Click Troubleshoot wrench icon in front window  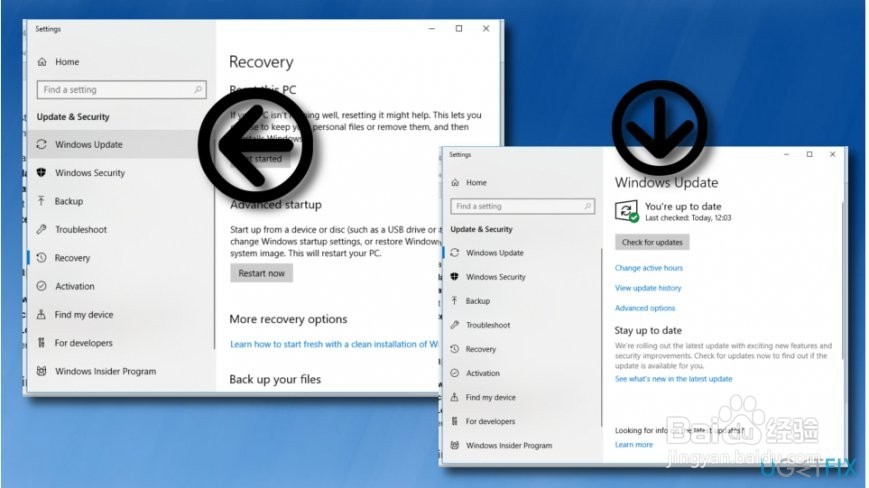tap(454, 325)
